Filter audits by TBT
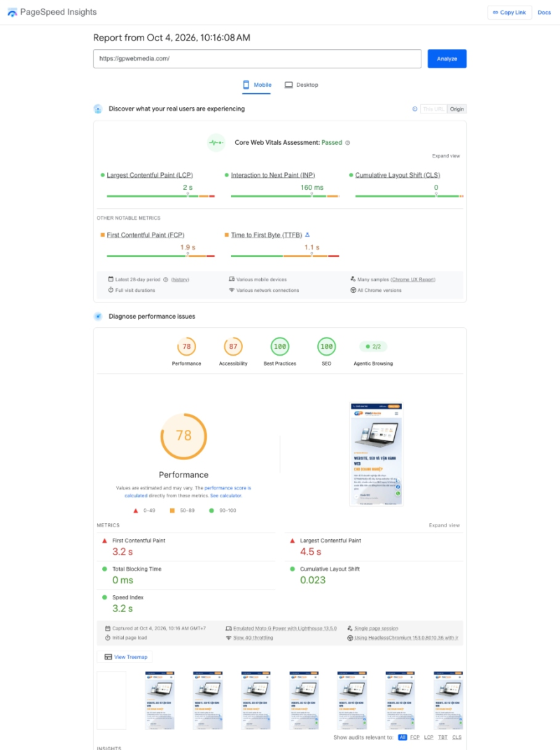This screenshot has width=560, height=750. [443, 737]
